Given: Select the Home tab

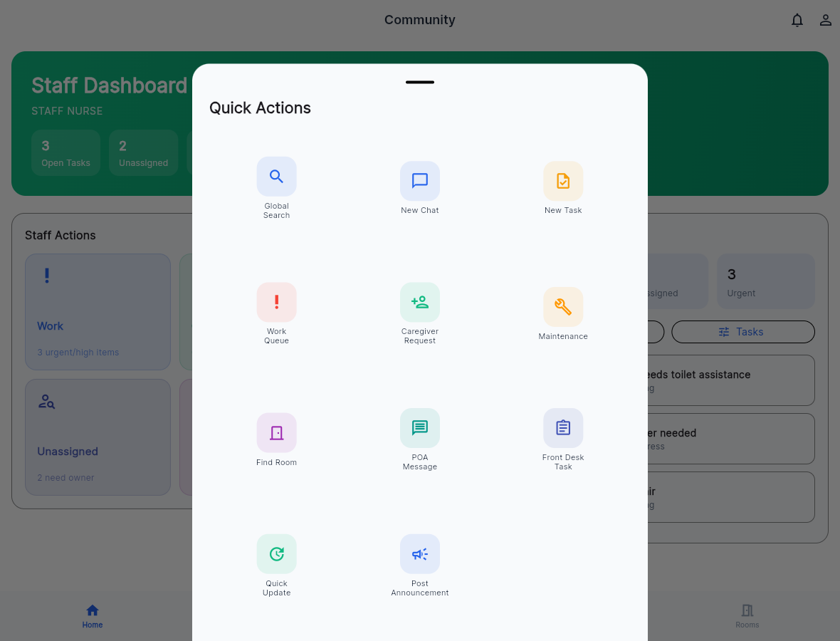Looking at the screenshot, I should point(92,615).
